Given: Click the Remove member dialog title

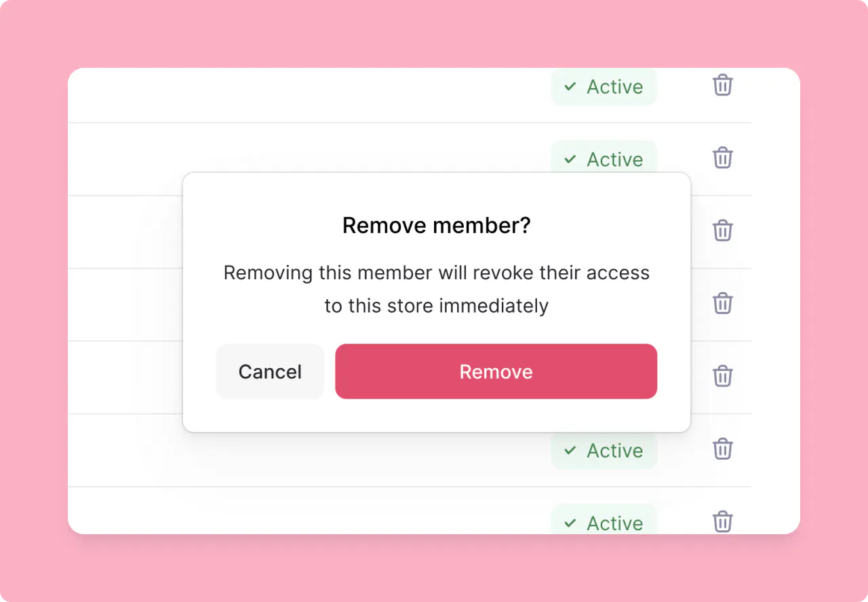Looking at the screenshot, I should (x=437, y=225).
